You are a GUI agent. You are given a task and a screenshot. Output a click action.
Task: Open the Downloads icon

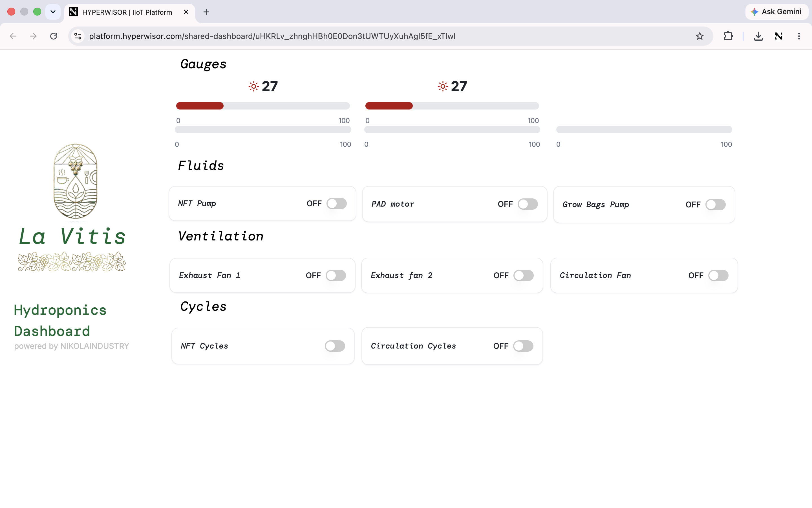758,36
